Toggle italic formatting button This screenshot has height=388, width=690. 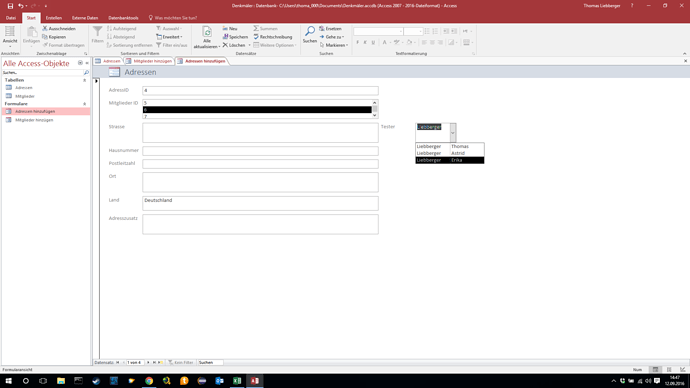pos(365,43)
